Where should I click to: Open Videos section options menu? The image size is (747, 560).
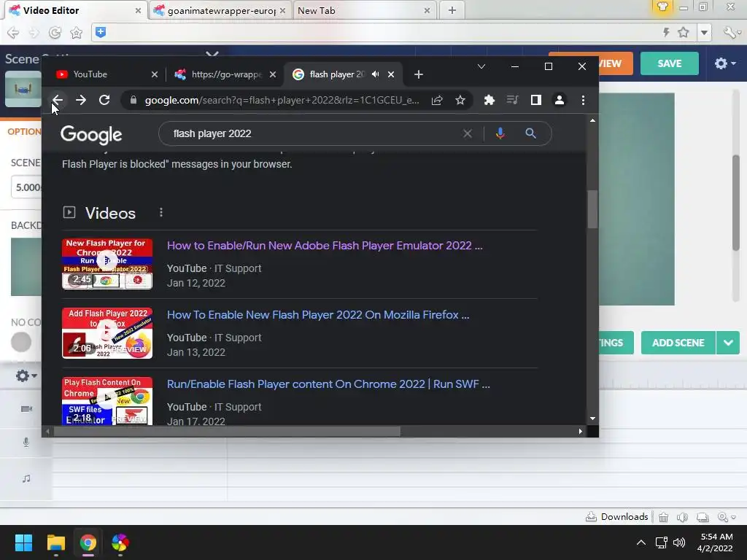pos(161,212)
